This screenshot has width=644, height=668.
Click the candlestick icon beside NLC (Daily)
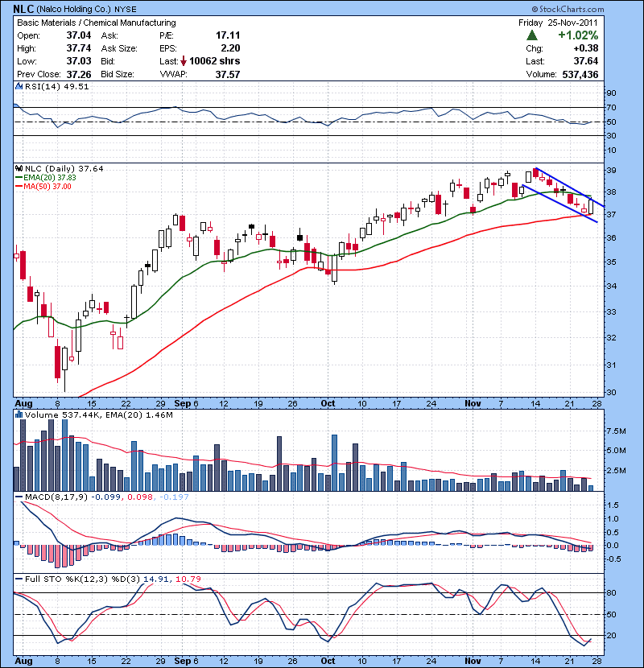(19, 169)
